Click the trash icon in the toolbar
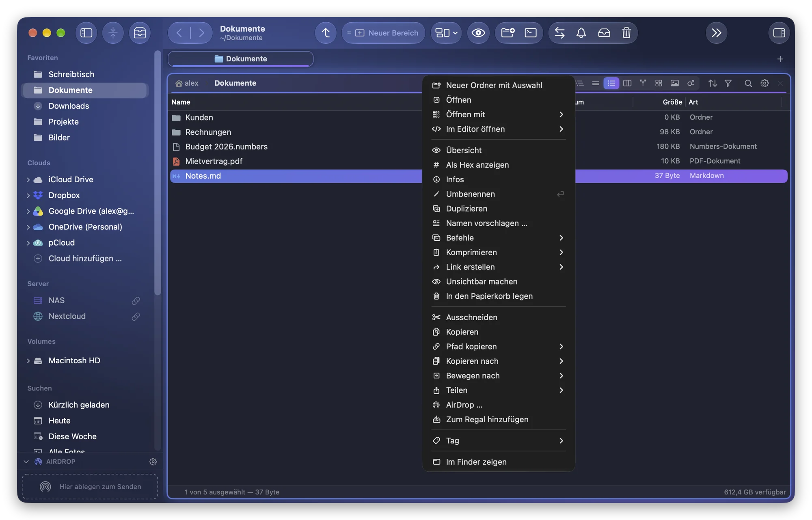Screen dimensions: 812x520 pyautogui.click(x=626, y=33)
